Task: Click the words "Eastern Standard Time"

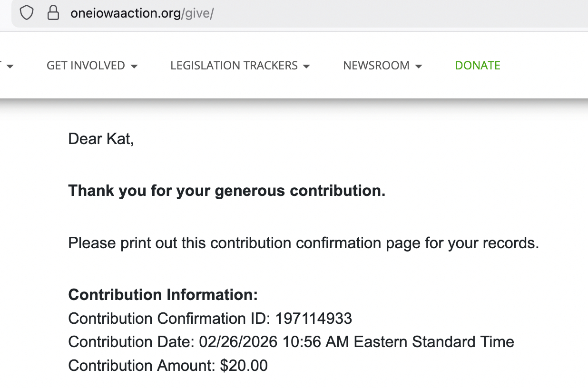Action: coord(434,342)
